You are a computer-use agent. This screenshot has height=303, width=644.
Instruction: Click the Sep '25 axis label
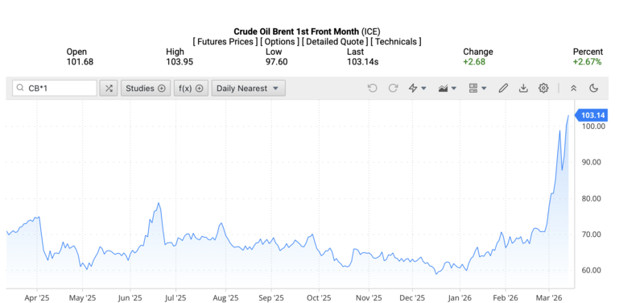270,297
